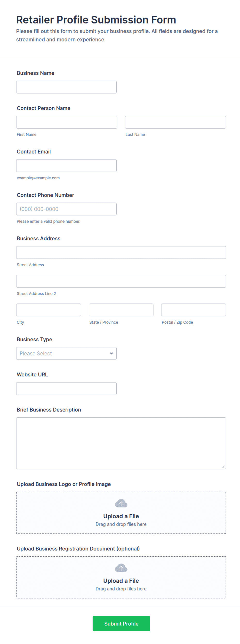Focus the Website URL input
This screenshot has width=240, height=644.
pyautogui.click(x=66, y=388)
